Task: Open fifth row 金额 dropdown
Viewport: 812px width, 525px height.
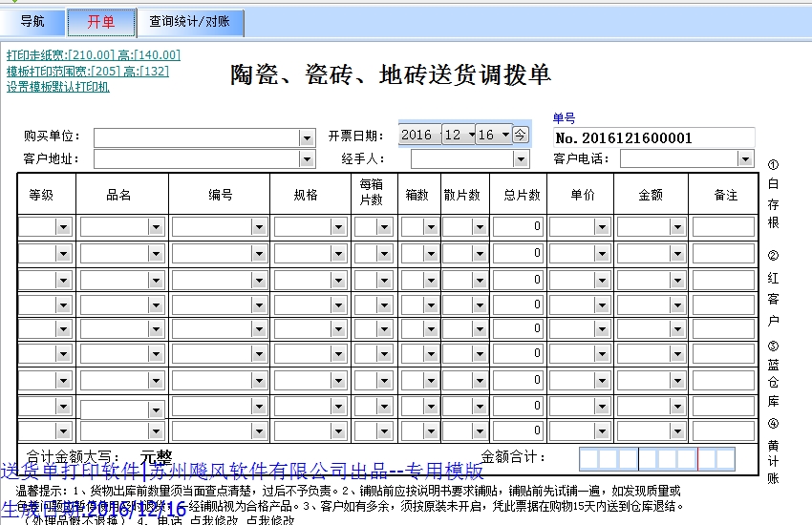Action: coord(677,329)
